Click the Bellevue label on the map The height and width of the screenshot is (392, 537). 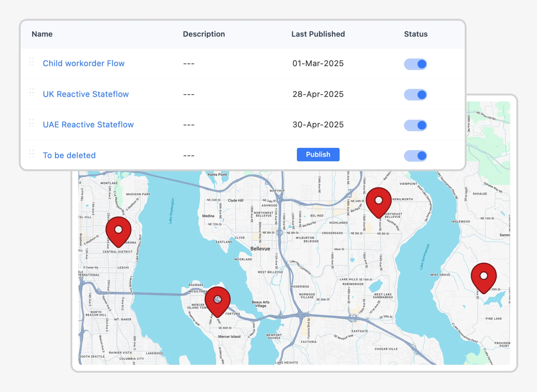(x=260, y=249)
